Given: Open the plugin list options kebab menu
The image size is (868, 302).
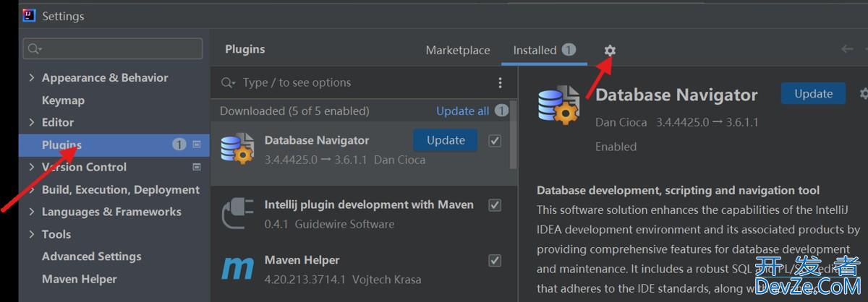Looking at the screenshot, I should pos(500,83).
